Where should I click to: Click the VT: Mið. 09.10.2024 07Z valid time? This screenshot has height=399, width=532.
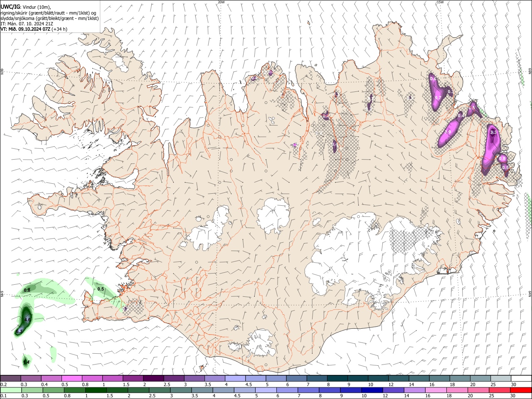[x=25, y=29]
